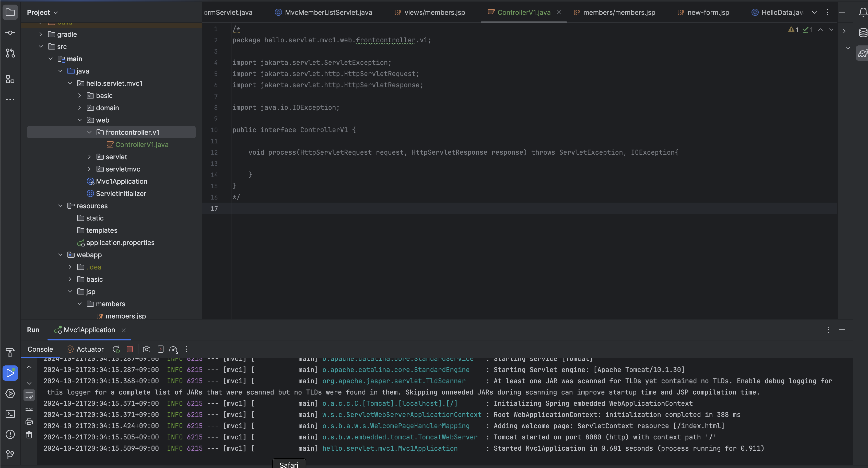Expand the gradle folder
The height and width of the screenshot is (468, 868).
40,34
